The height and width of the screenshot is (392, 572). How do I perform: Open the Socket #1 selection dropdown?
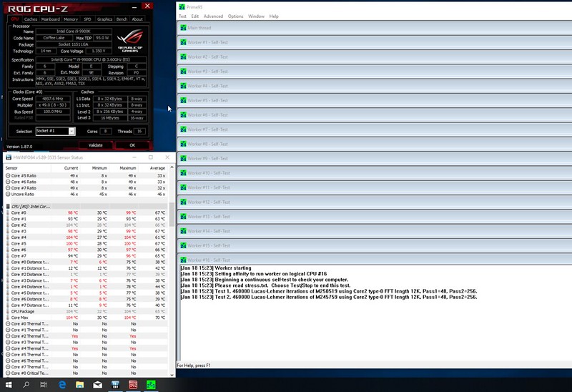pyautogui.click(x=55, y=132)
